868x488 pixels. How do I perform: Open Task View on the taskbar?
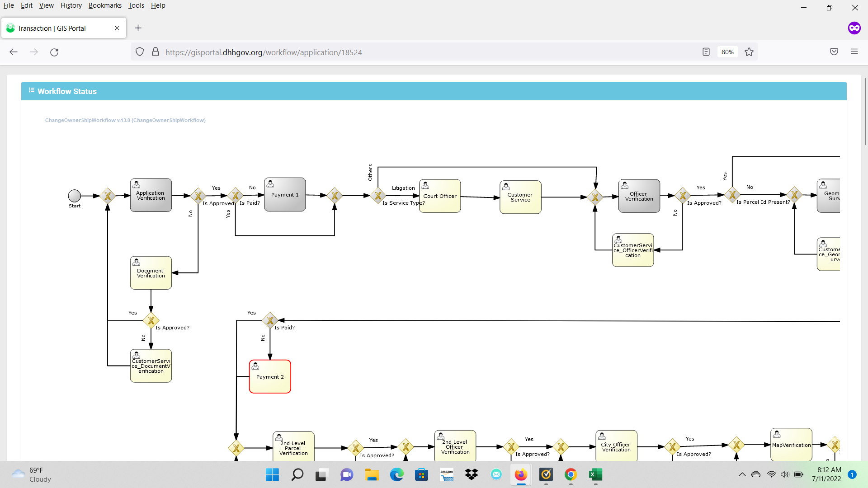321,474
